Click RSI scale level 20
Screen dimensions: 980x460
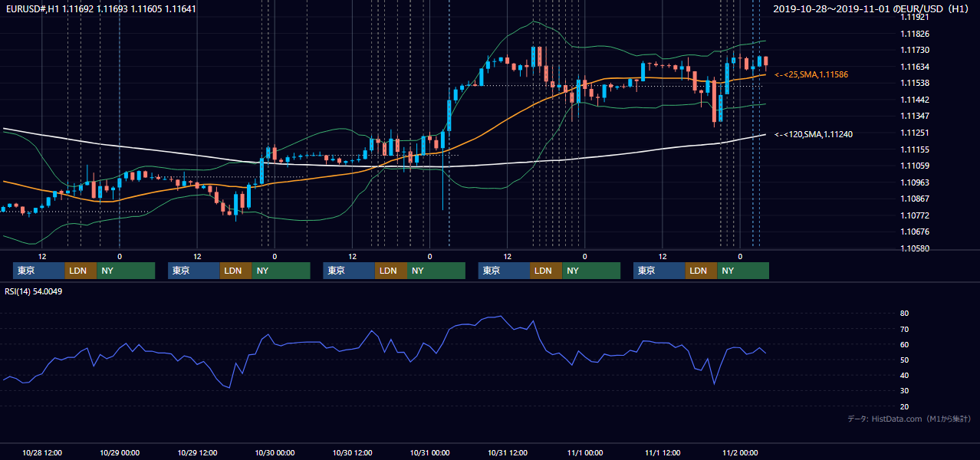904,407
